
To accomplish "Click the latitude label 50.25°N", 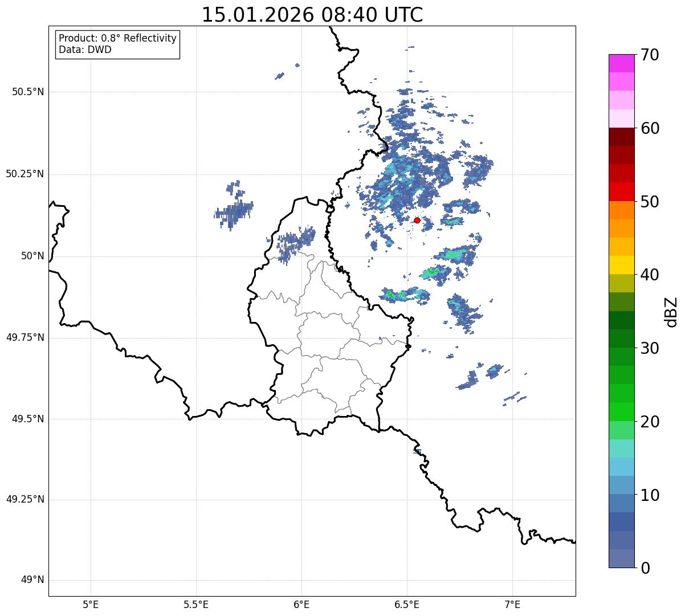I will 25,174.
